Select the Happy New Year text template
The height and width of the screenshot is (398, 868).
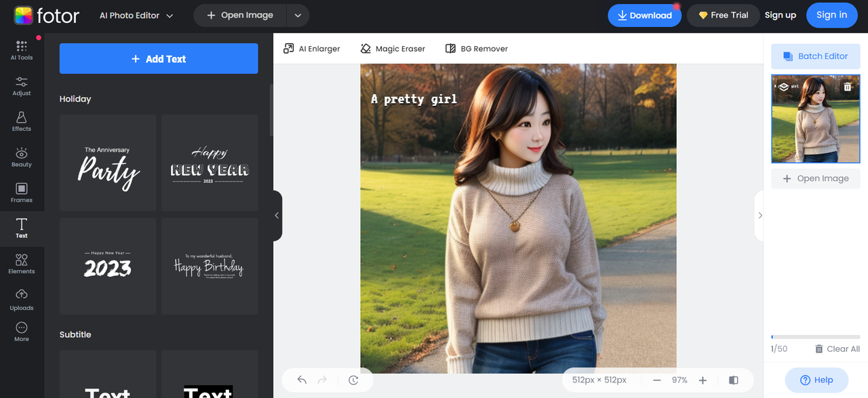click(x=210, y=163)
